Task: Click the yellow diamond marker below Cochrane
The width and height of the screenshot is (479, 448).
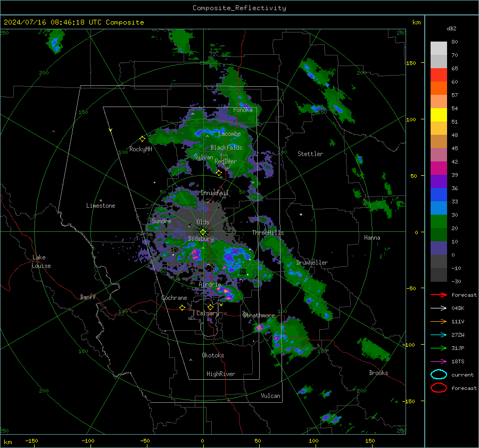Action: 182,307
